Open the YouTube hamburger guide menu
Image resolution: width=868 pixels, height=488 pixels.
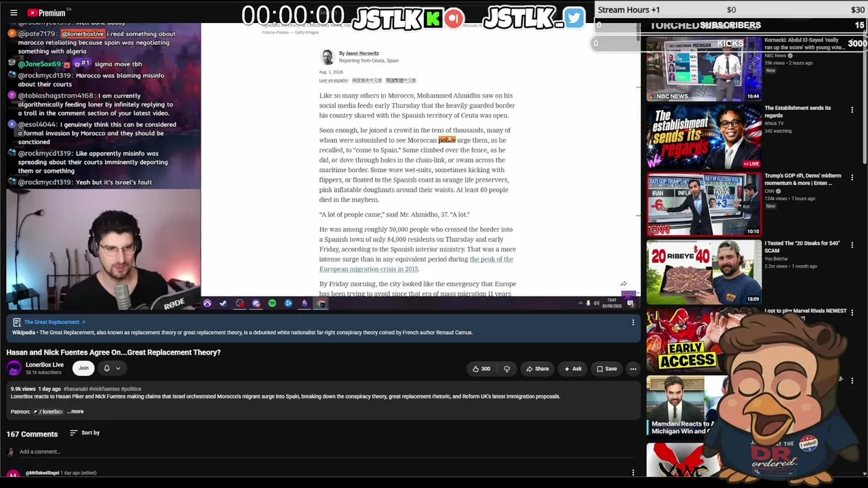click(14, 12)
